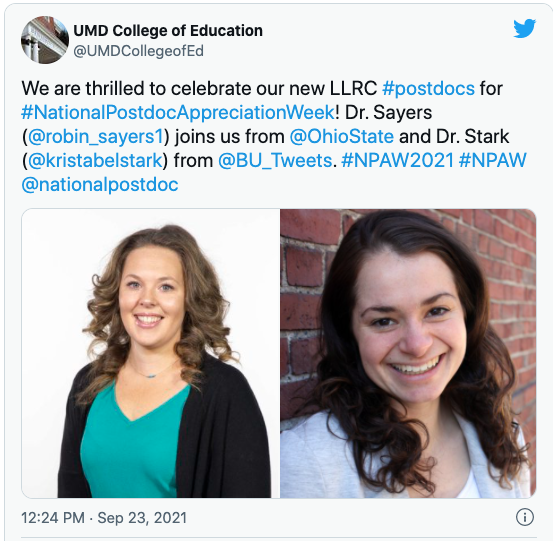Viewport: 553px width, 541px height.
Task: Open the tweet info icon
Action: click(525, 517)
